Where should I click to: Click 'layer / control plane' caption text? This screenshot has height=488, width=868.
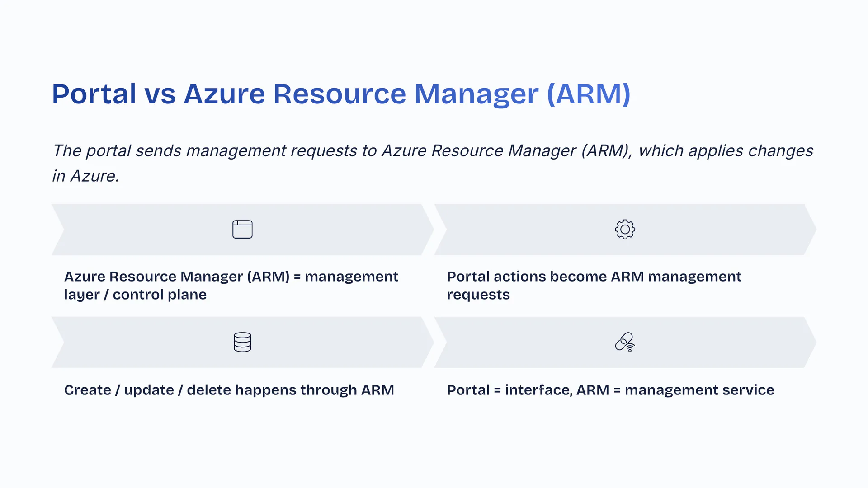click(135, 295)
